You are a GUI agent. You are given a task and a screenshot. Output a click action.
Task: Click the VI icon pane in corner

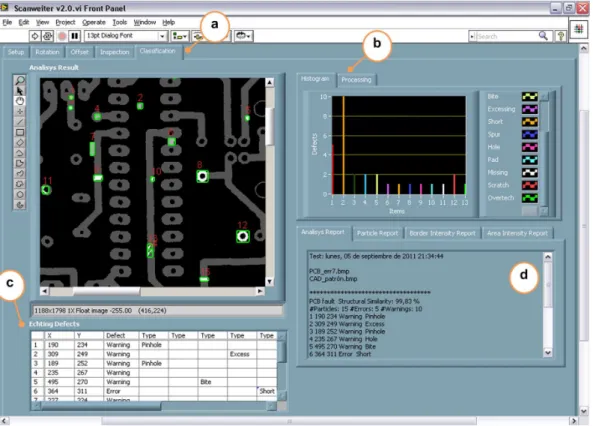tap(579, 29)
